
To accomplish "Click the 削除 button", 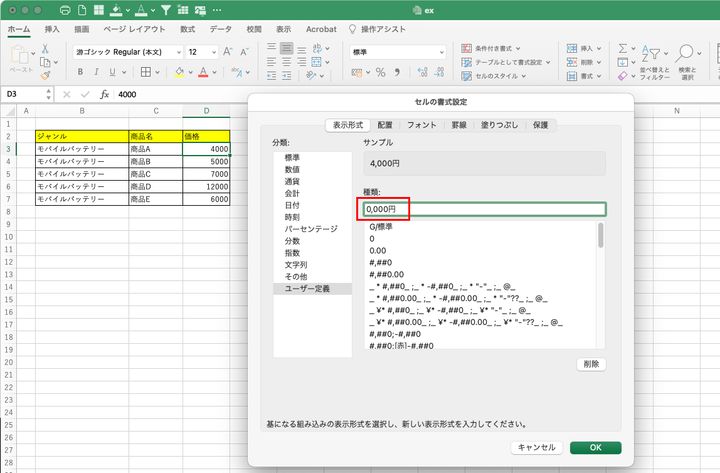I will pos(591,364).
